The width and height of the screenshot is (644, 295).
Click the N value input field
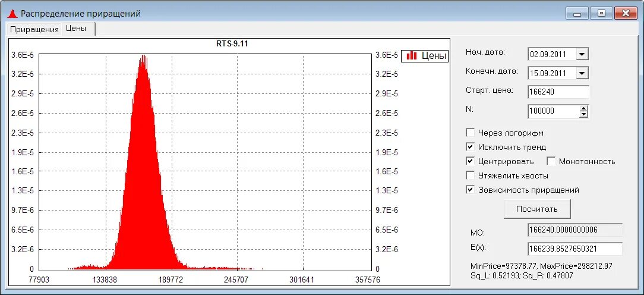553,111
